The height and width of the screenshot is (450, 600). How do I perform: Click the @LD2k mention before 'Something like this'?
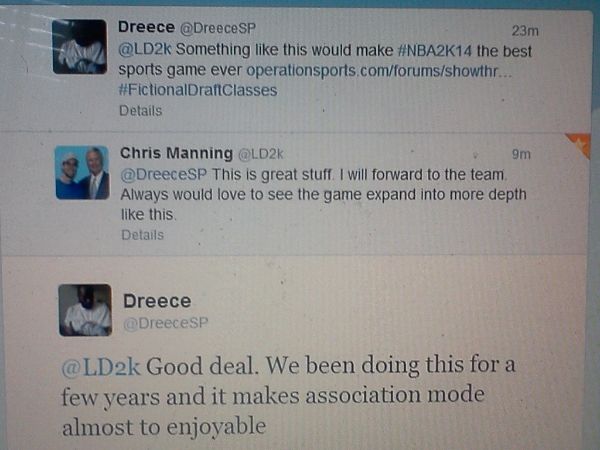pyautogui.click(x=145, y=49)
